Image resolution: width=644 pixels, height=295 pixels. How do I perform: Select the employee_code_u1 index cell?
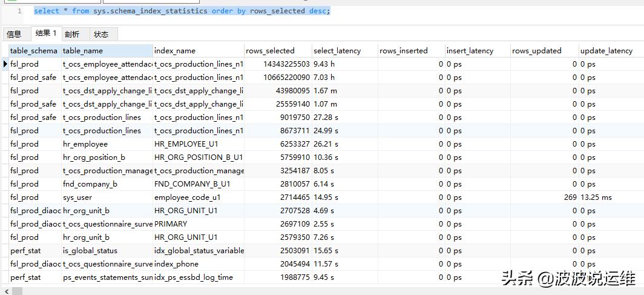point(199,197)
